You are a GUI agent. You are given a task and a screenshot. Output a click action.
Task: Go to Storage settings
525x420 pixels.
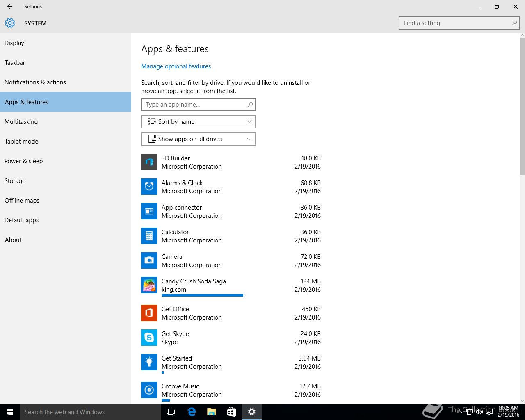tap(66, 181)
